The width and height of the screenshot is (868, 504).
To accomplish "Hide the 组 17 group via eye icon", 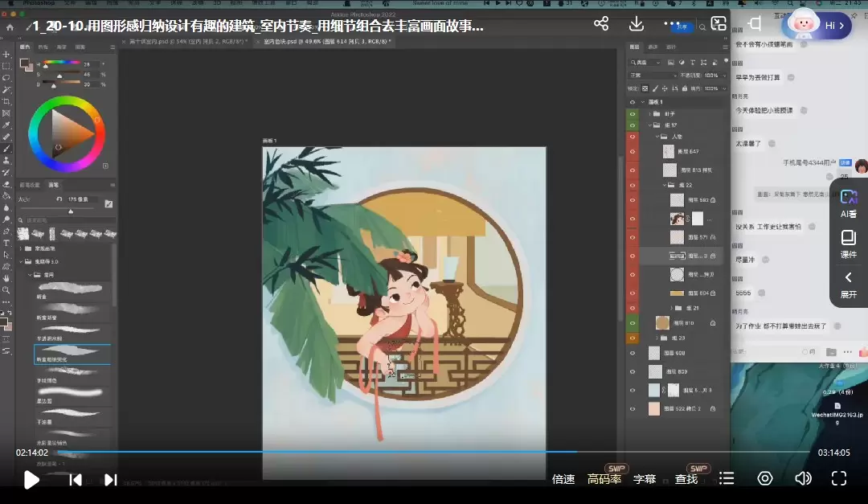I will pyautogui.click(x=633, y=125).
